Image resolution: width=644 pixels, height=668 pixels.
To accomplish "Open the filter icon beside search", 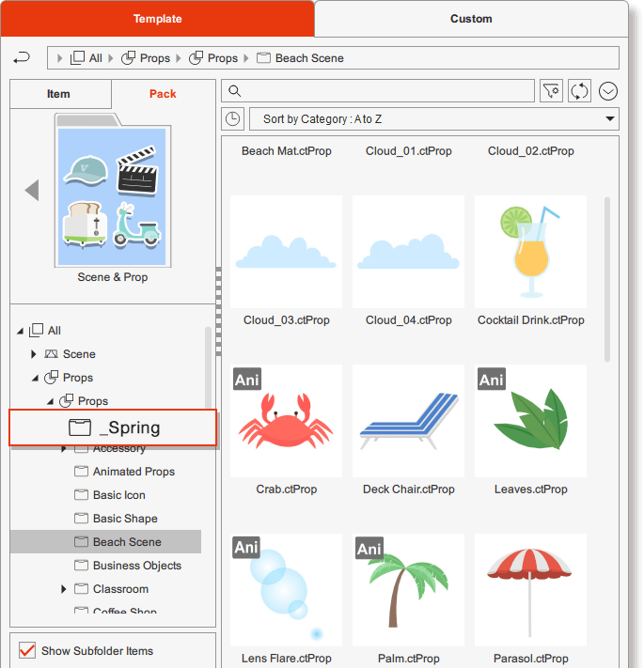I will [551, 91].
